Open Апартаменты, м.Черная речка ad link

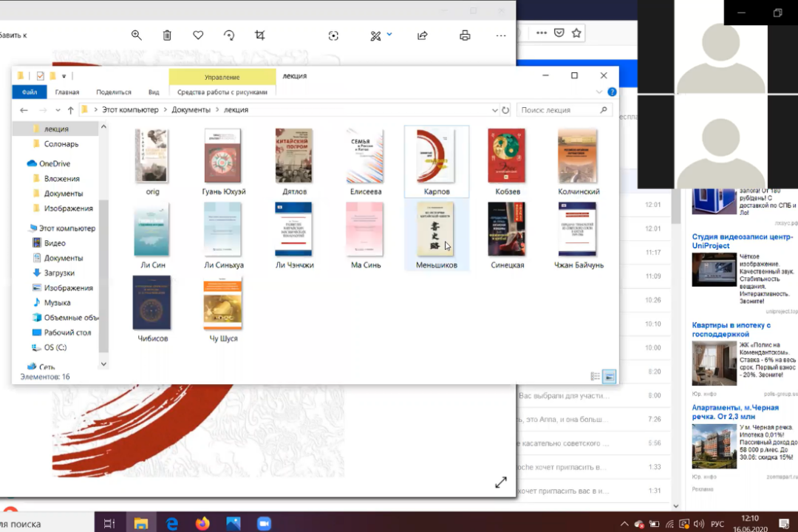point(735,412)
